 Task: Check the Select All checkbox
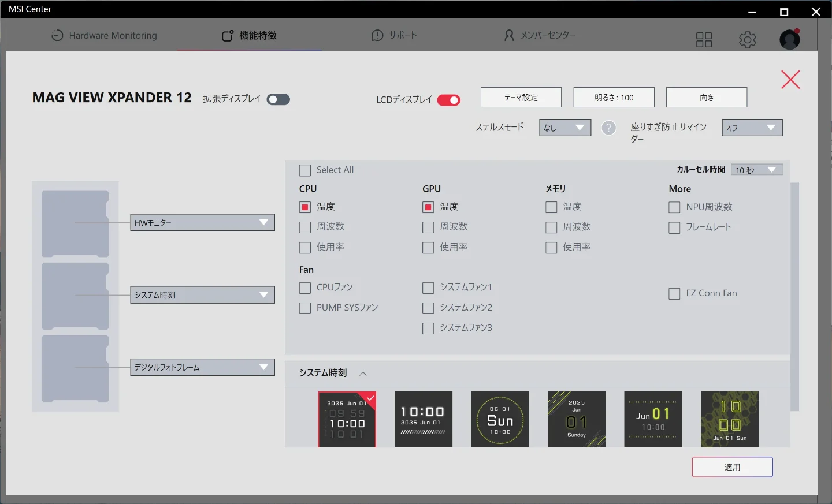click(305, 170)
